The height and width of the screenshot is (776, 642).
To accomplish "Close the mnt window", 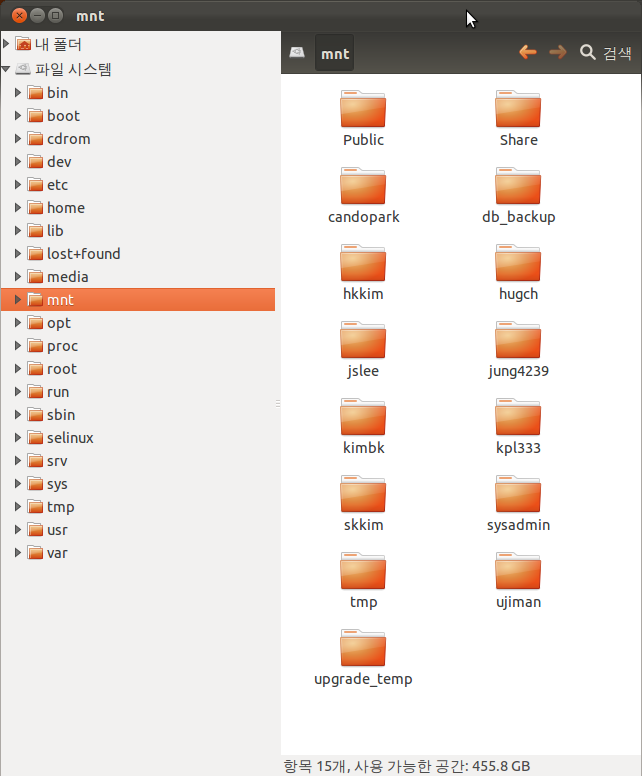I will point(19,15).
